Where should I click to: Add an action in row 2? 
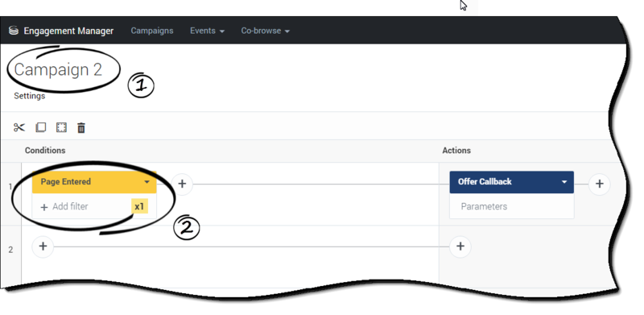(460, 247)
